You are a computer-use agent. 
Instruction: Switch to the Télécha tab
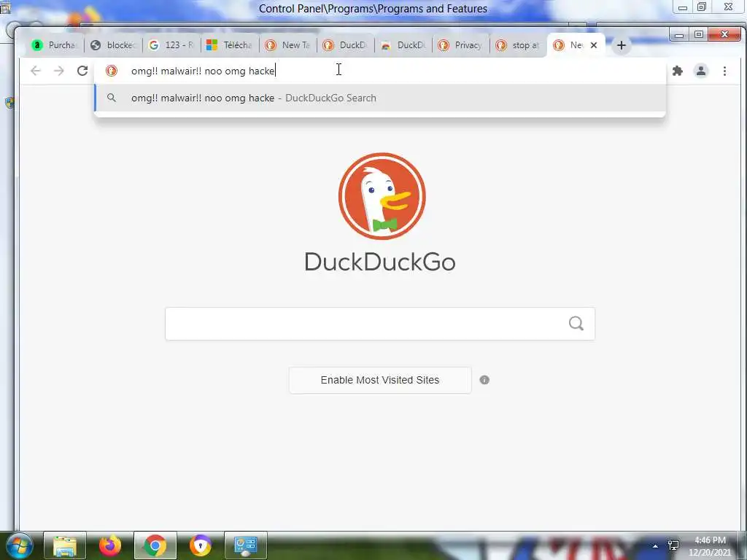tap(230, 45)
